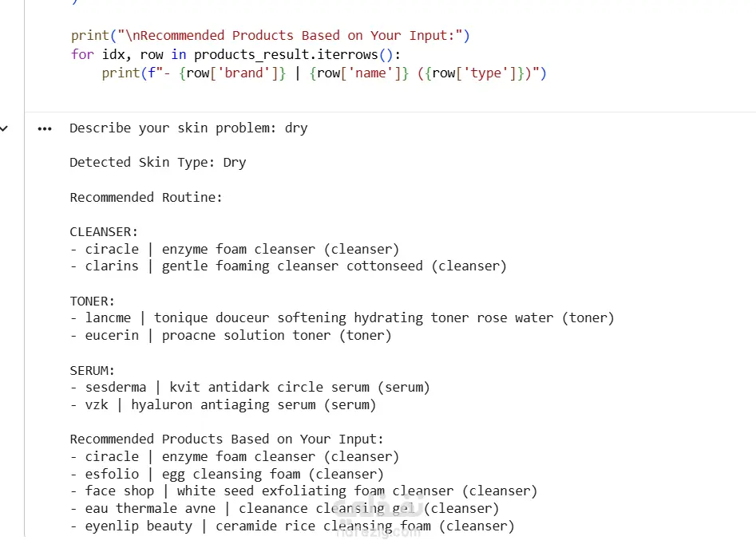The image size is (756, 540).
Task: Select the 'Describe your skin problem: dry' output line
Action: coord(188,128)
